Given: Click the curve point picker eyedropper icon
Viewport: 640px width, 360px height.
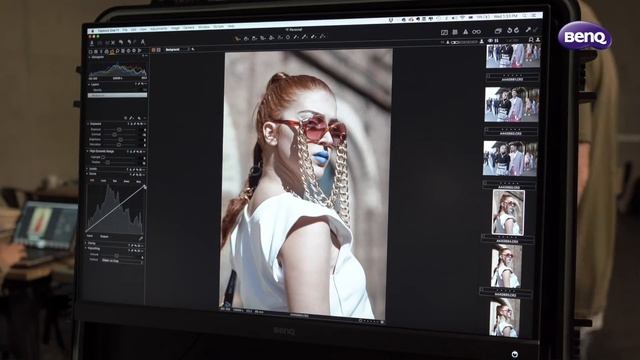Looking at the screenshot, I should click(140, 238).
